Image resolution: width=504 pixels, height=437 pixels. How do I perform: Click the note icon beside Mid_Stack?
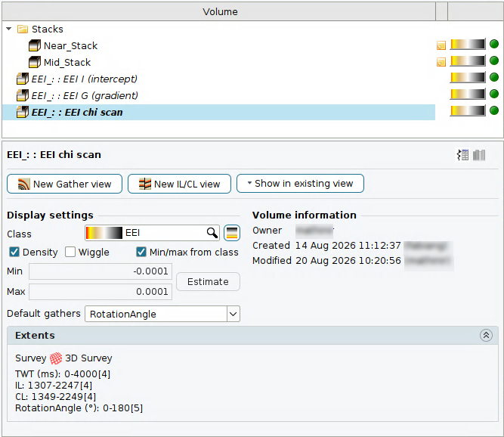pyautogui.click(x=441, y=62)
